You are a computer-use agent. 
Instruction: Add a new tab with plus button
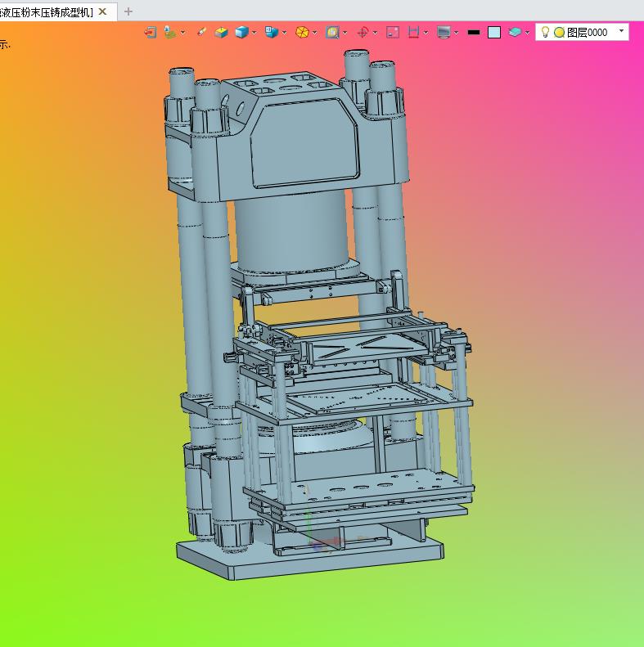(128, 11)
